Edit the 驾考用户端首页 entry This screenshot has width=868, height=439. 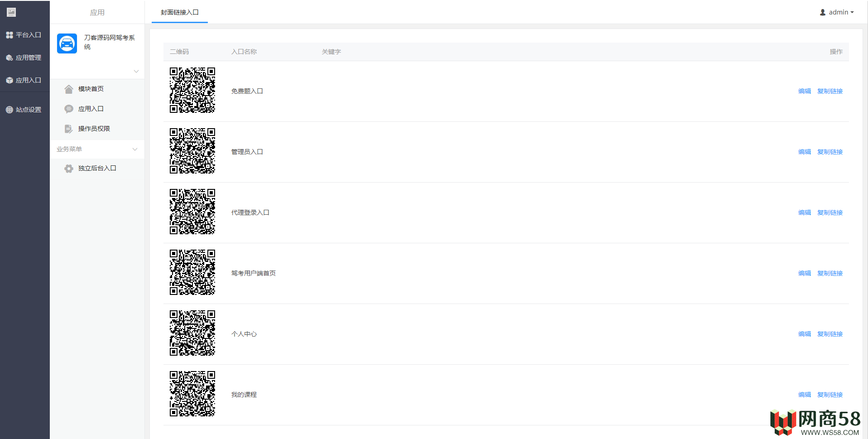[x=805, y=273]
